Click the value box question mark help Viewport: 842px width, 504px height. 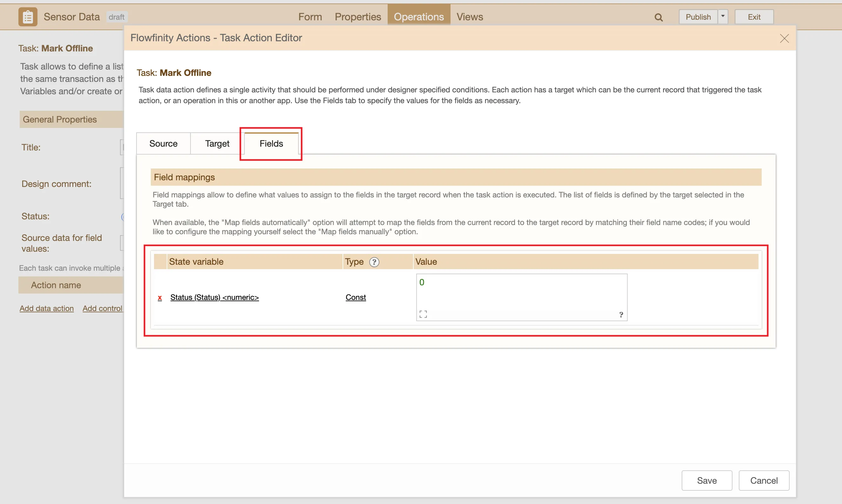tap(621, 315)
